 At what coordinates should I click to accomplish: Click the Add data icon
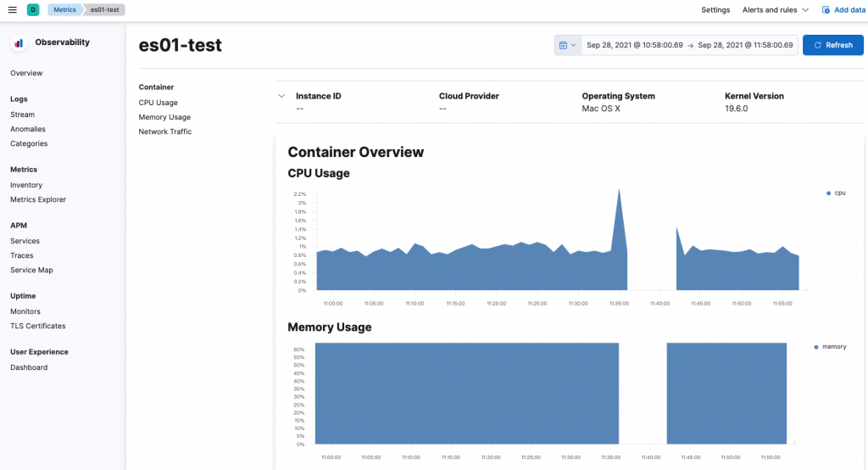pyautogui.click(x=826, y=10)
